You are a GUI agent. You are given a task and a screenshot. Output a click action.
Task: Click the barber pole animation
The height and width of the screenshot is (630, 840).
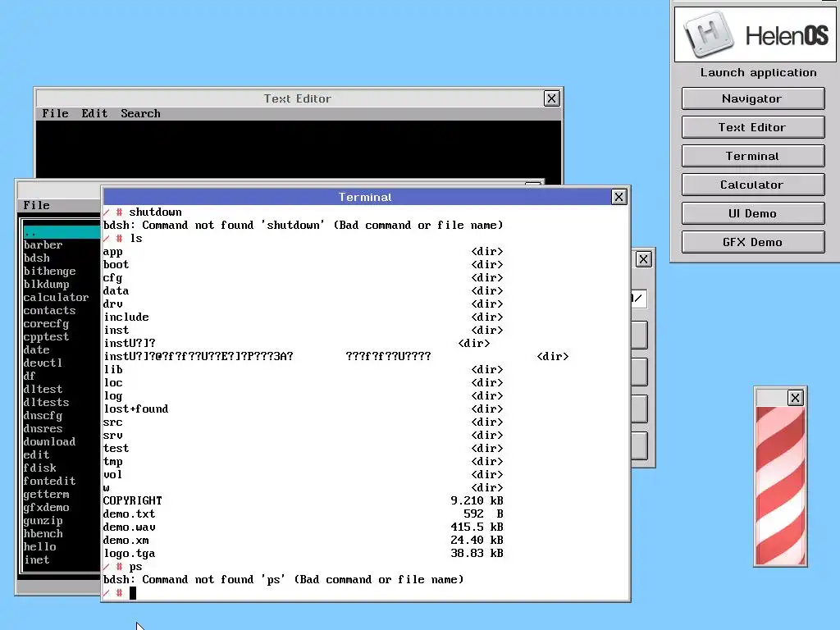coord(780,486)
